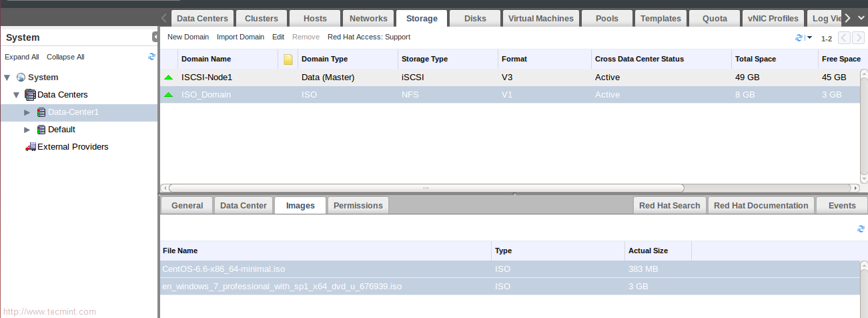868x318 pixels.
Task: Click the Data Centers server icon
Action: pos(30,95)
